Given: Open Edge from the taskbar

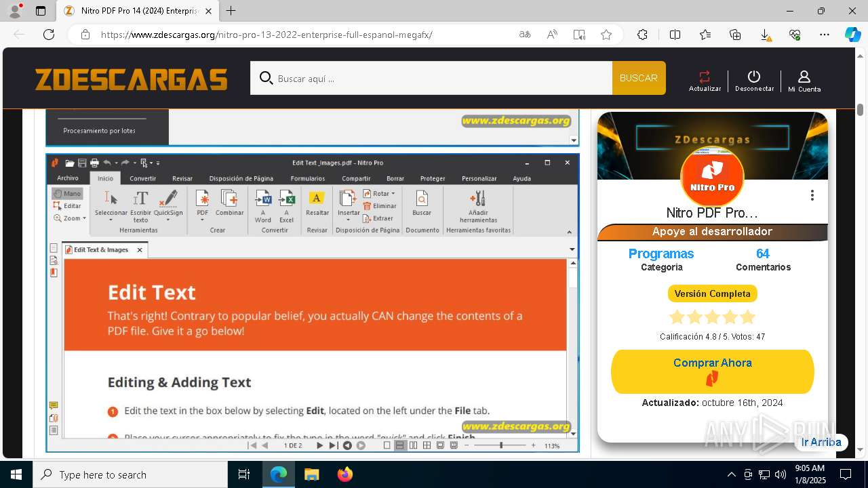Looking at the screenshot, I should click(x=279, y=474).
